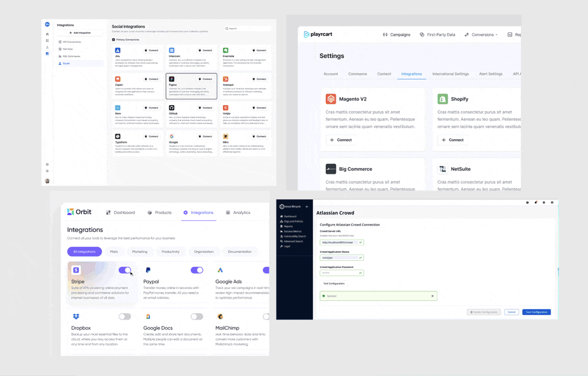
Task: Click the Save Configuration button
Action: tap(536, 312)
